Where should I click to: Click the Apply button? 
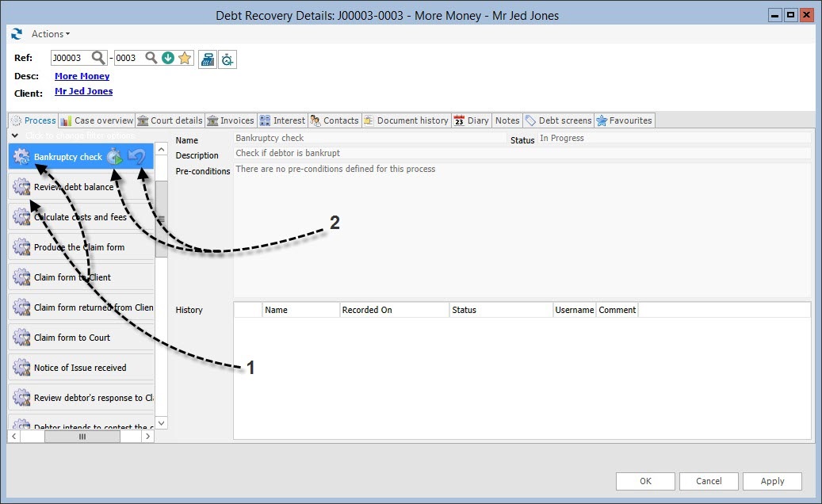[x=772, y=481]
